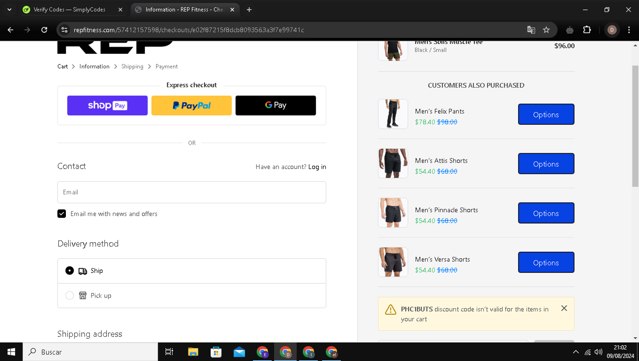Image resolution: width=639 pixels, height=361 pixels.
Task: Click the Men's Pinnacle Shorts thumbnail
Action: coord(393,213)
